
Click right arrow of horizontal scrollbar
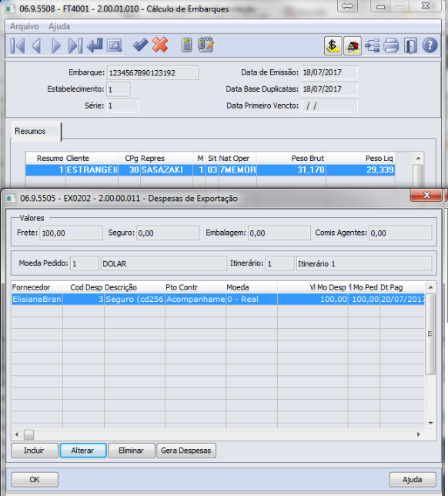[419, 434]
